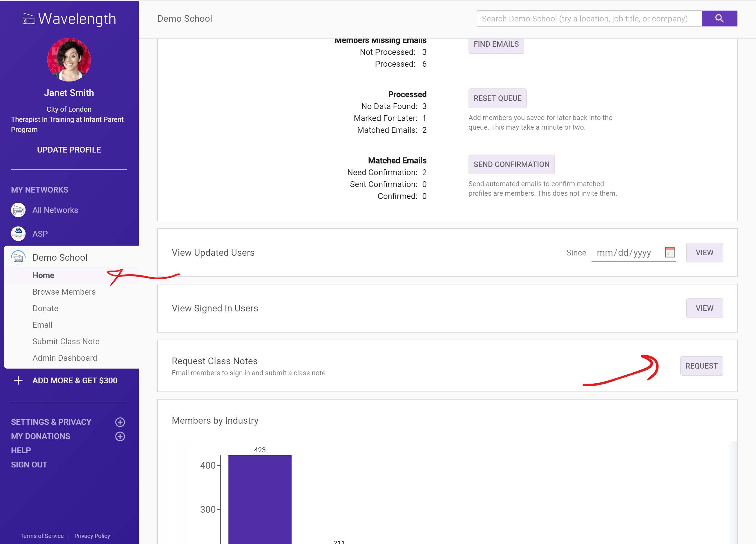Viewport: 756px width, 544px height.
Task: Click the Home menu item
Action: pyautogui.click(x=44, y=275)
